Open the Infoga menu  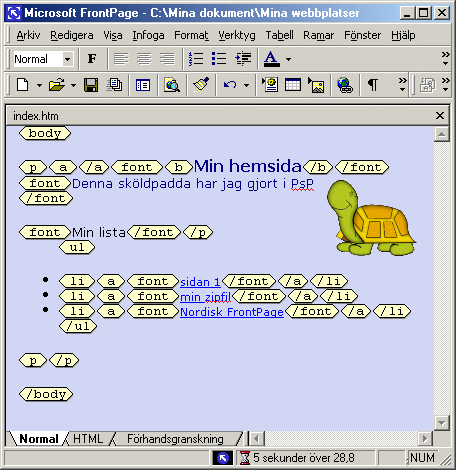[148, 35]
